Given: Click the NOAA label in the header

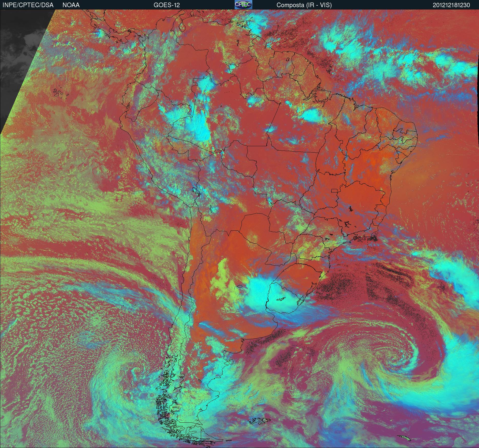Looking at the screenshot, I should [71, 5].
